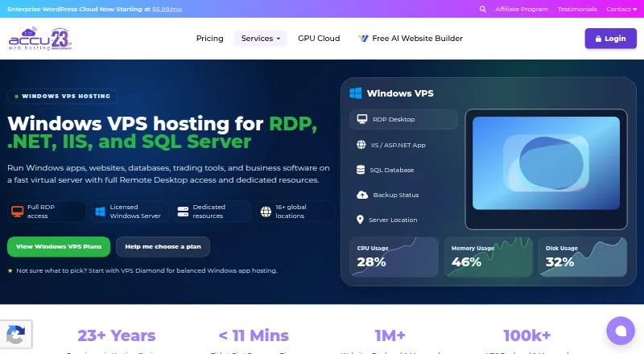Select the Backup Status tab
The width and height of the screenshot is (644, 354).
(x=403, y=195)
